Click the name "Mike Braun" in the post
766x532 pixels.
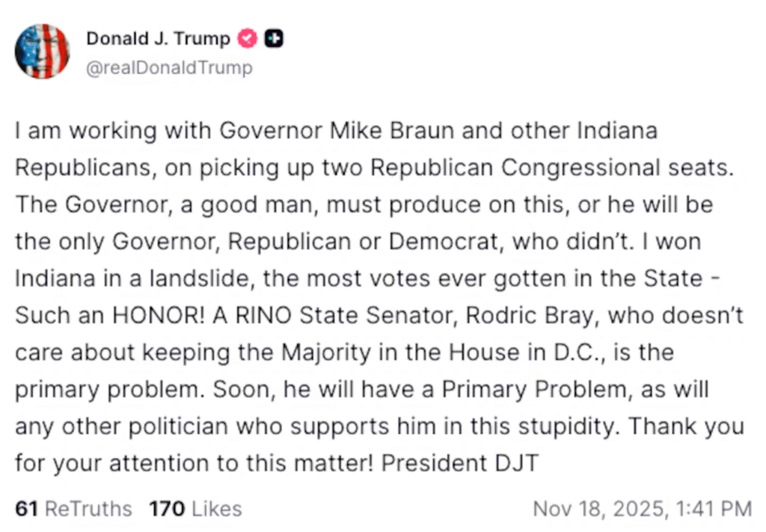[x=392, y=131]
